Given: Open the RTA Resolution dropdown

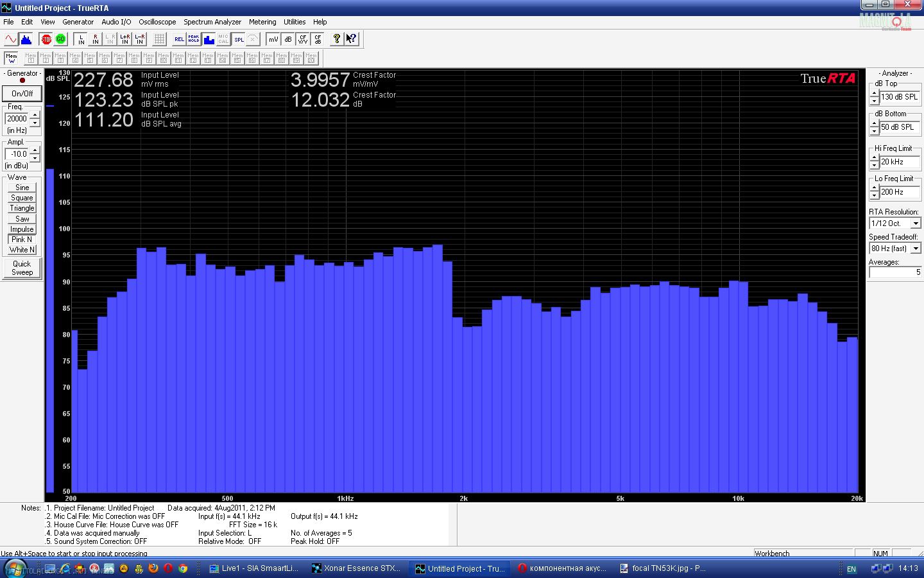Looking at the screenshot, I should [916, 223].
